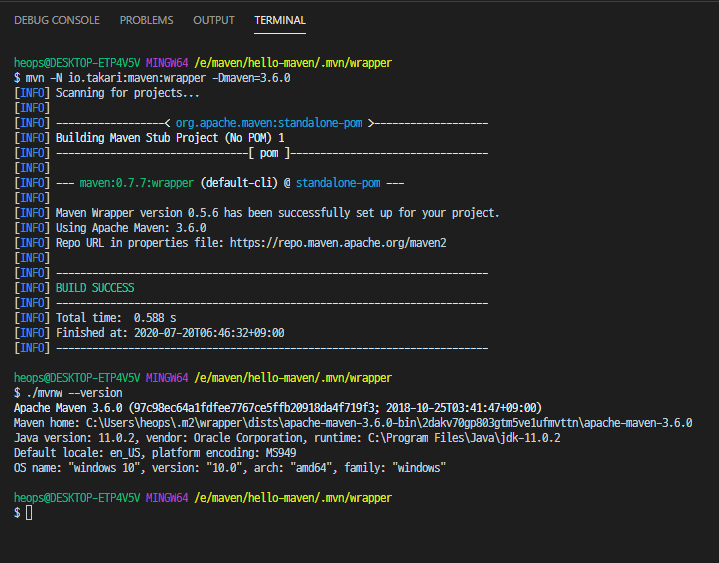Click the terminal cursor at the last prompt
This screenshot has height=563, width=719.
click(29, 513)
